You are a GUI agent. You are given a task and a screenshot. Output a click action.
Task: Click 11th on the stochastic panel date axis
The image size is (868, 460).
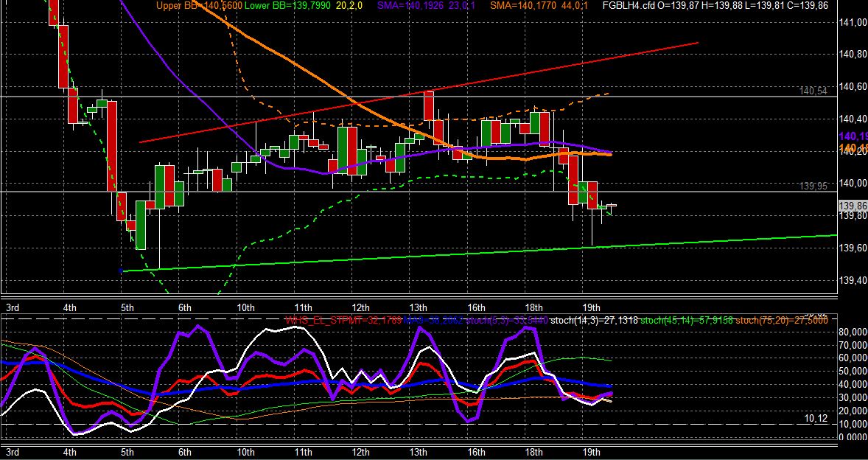point(303,452)
